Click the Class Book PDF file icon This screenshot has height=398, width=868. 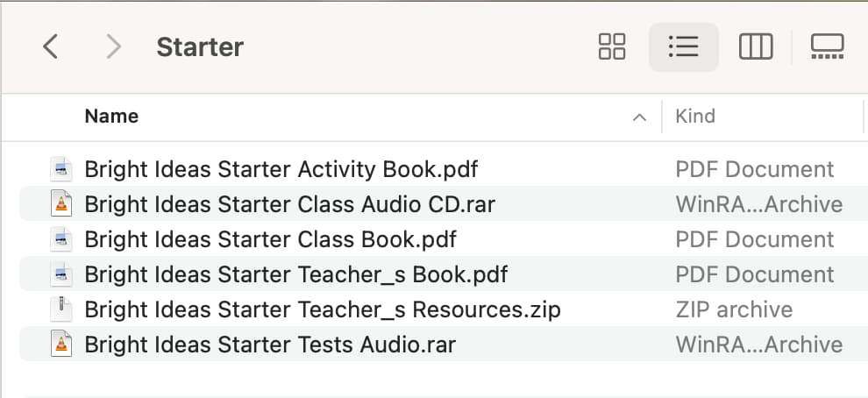tap(61, 239)
